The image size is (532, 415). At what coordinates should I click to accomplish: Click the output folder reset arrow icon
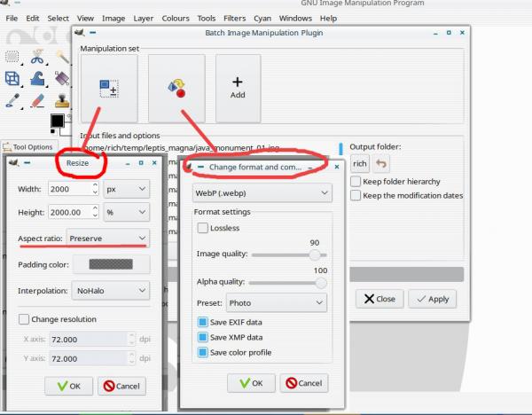click(x=381, y=164)
